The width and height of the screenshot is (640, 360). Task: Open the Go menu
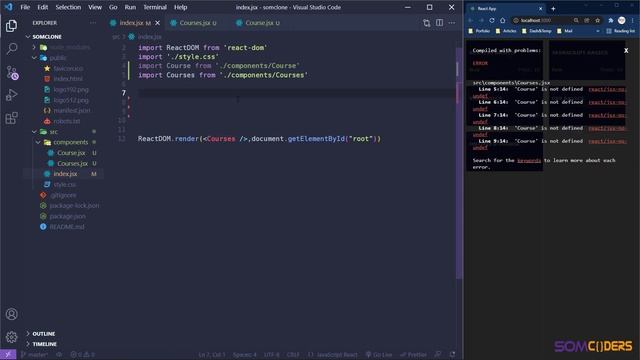click(x=113, y=7)
